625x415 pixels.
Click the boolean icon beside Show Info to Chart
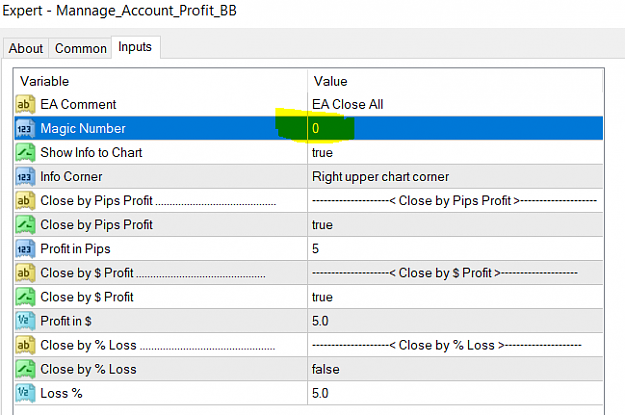25,153
